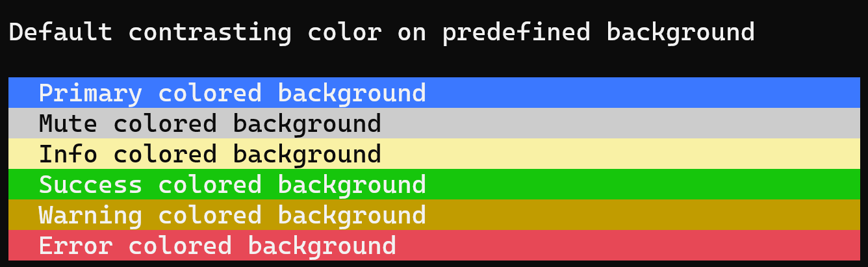
Task: Select the blue Primary colored background row
Action: click(434, 93)
